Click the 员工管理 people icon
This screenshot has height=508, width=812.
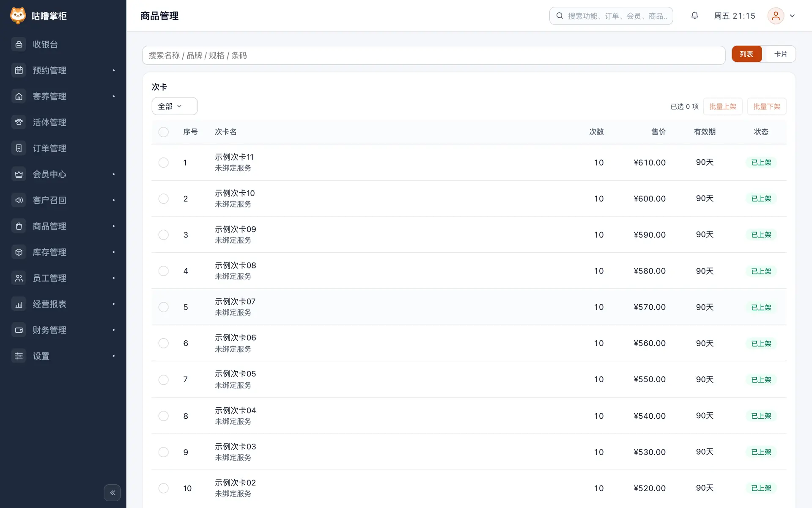point(19,278)
